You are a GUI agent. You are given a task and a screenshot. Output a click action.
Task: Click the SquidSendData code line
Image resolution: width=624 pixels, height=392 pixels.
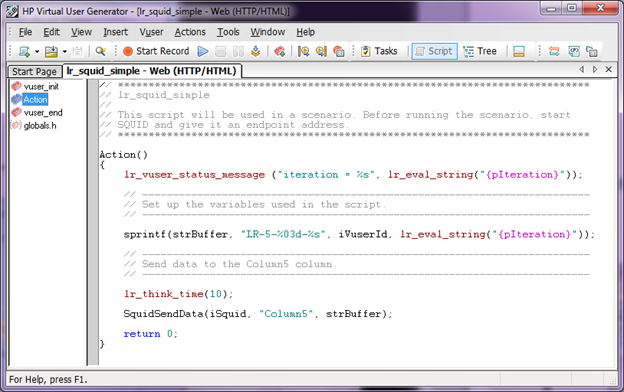[x=258, y=314]
